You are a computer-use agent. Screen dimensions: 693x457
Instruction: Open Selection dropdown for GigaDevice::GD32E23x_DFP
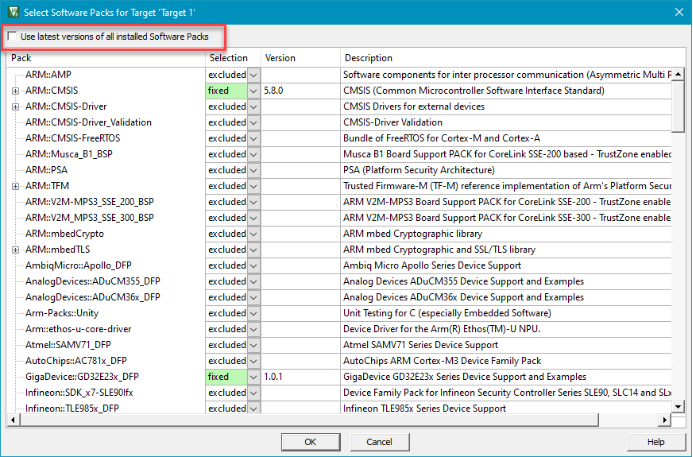tap(253, 376)
